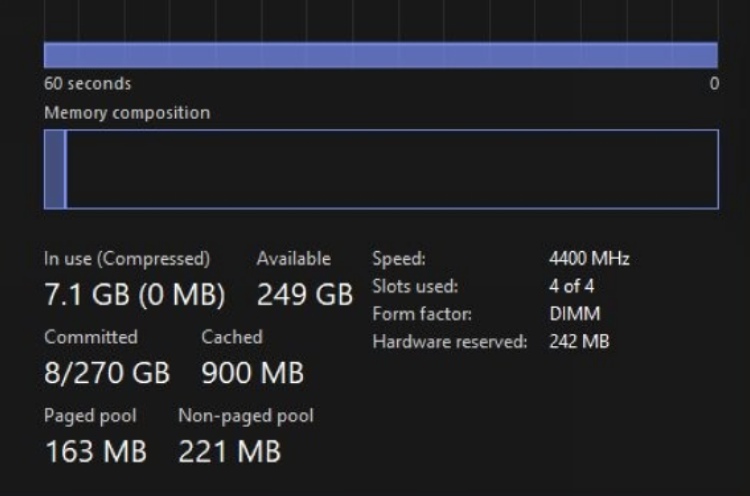Click the 4400 MHz speed value
Viewport: 750px width, 496px height.
589,259
